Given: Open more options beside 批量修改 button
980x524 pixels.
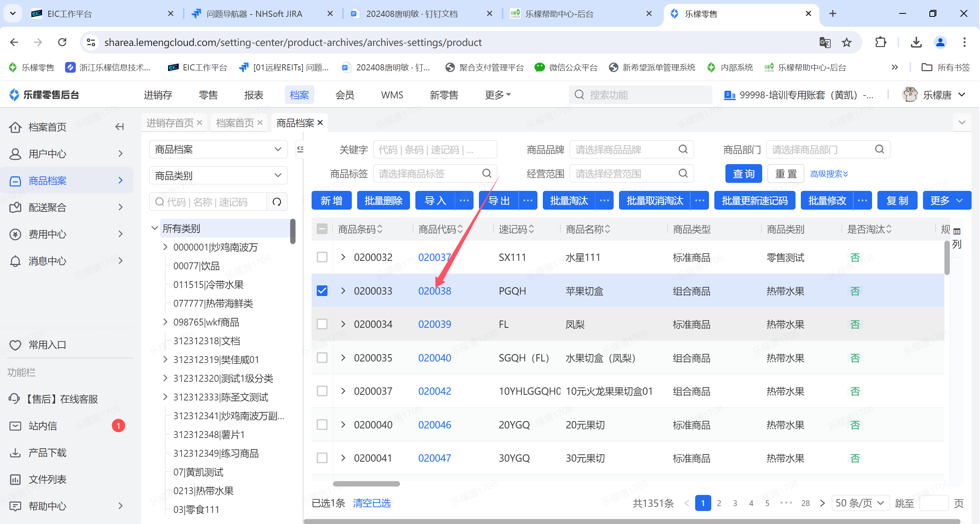Looking at the screenshot, I should click(862, 200).
